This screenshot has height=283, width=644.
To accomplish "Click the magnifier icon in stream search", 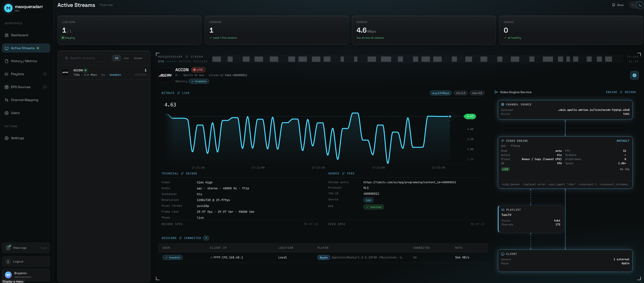I will [x=67, y=58].
